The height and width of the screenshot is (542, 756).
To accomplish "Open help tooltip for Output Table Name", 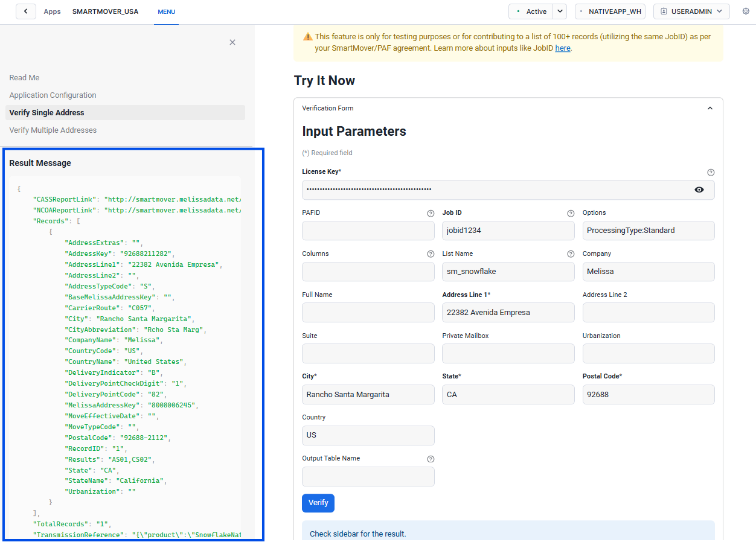I will [431, 459].
